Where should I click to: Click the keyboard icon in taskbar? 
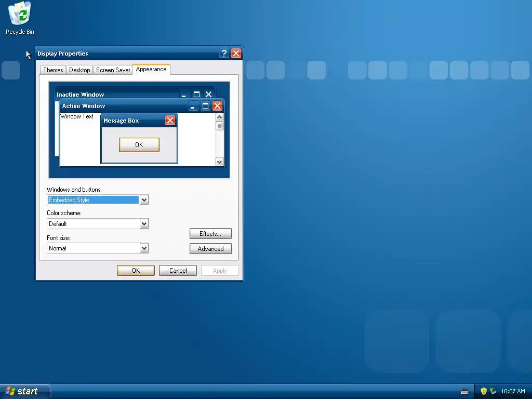pyautogui.click(x=464, y=392)
